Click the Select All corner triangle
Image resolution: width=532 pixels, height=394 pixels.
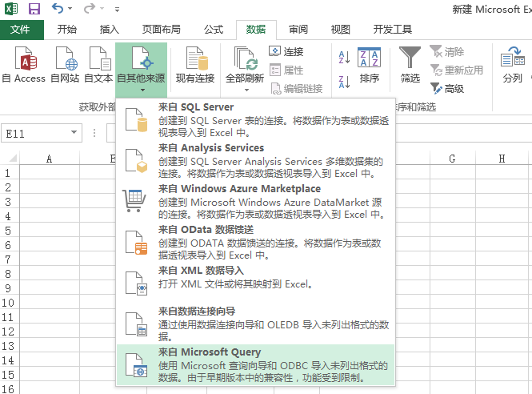pos(11,158)
